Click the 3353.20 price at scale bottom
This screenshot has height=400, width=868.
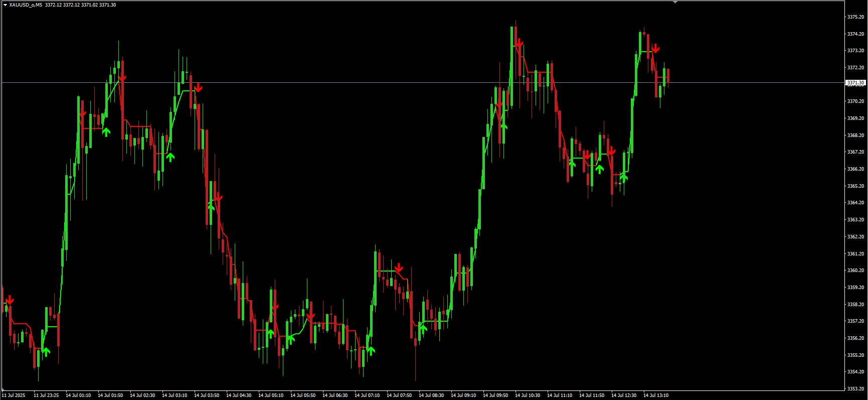coord(855,388)
